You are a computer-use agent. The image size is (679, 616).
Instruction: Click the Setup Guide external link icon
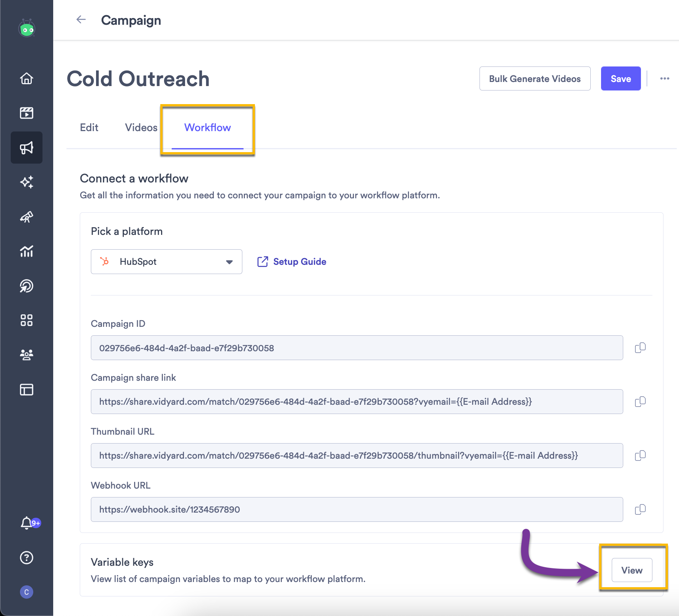tap(262, 261)
